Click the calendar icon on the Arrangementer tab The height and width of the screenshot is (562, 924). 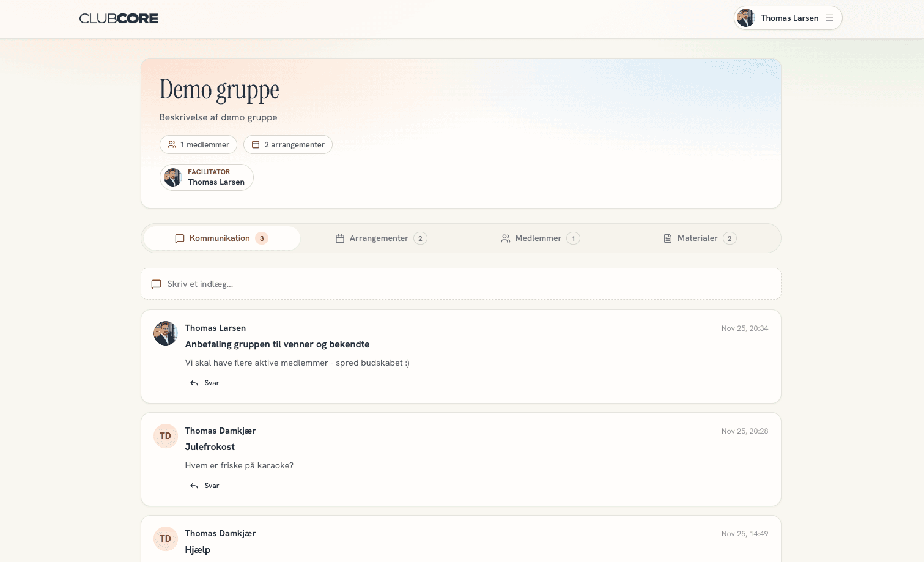pos(340,238)
